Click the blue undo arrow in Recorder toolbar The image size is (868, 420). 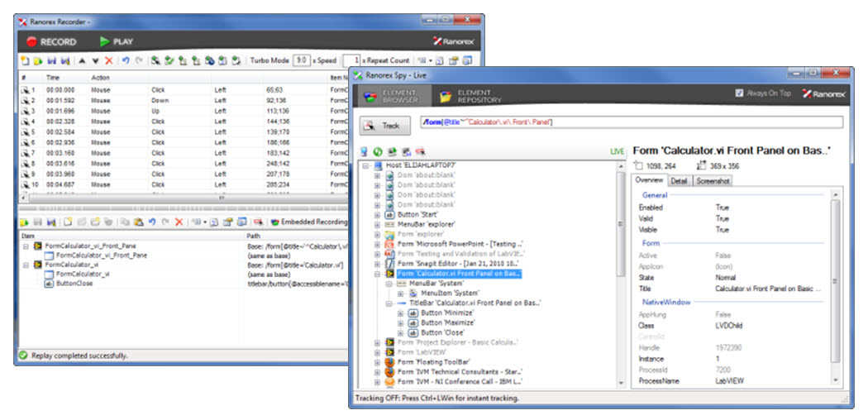126,60
